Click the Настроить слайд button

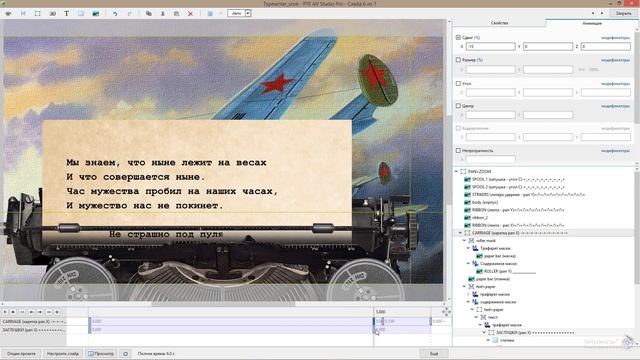(x=62, y=354)
